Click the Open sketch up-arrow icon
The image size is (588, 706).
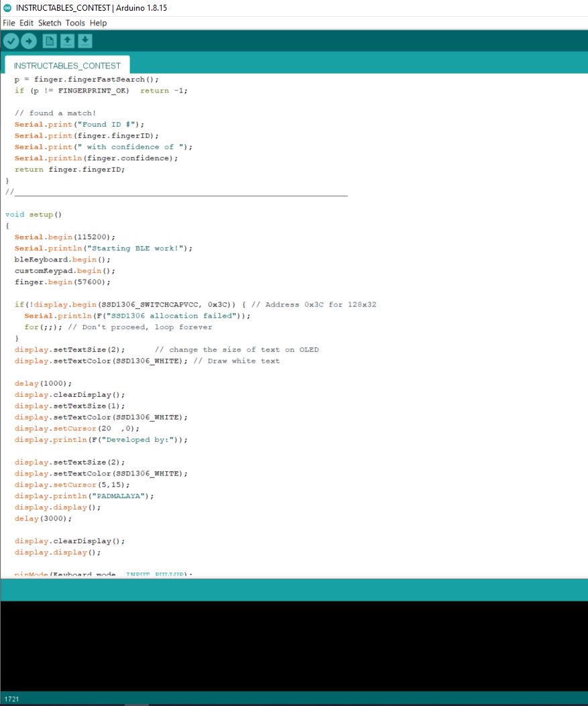68,41
